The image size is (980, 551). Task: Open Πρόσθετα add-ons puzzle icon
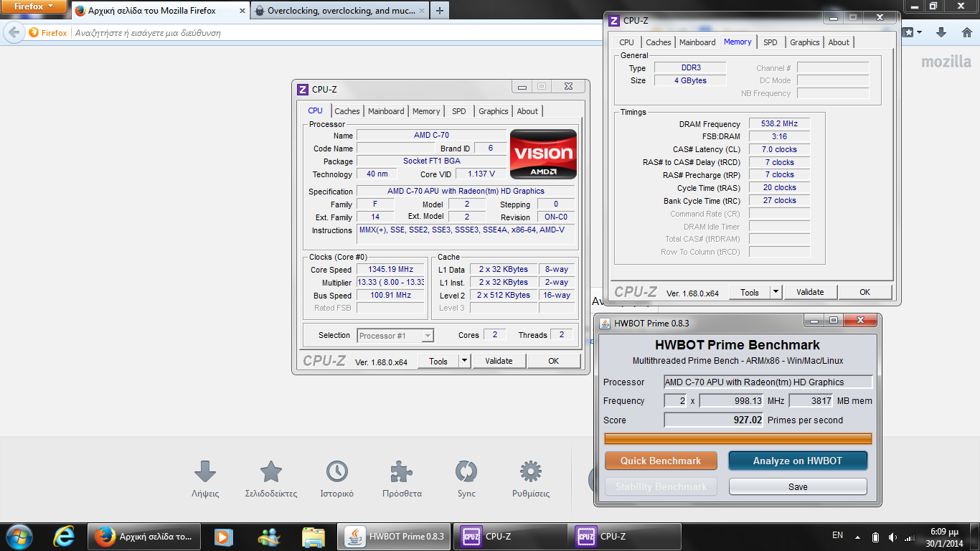[402, 471]
